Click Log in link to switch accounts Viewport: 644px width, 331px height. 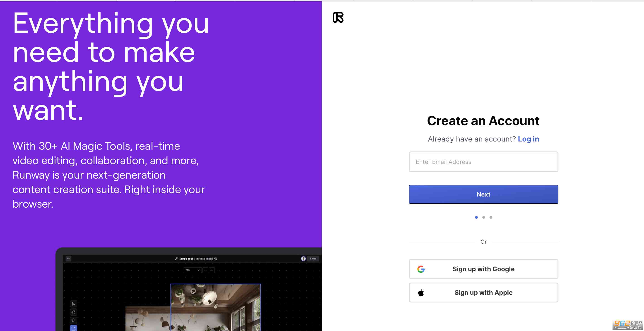(528, 139)
